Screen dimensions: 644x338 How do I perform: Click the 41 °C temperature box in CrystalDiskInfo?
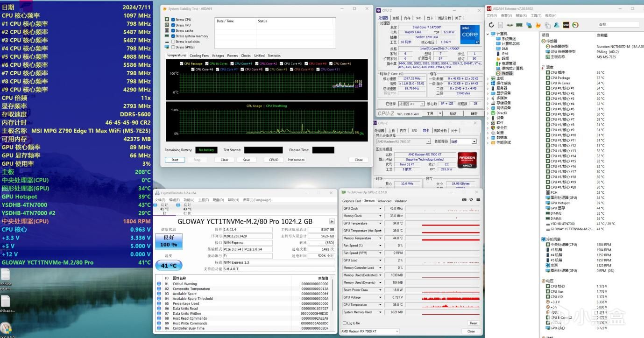[x=169, y=265]
